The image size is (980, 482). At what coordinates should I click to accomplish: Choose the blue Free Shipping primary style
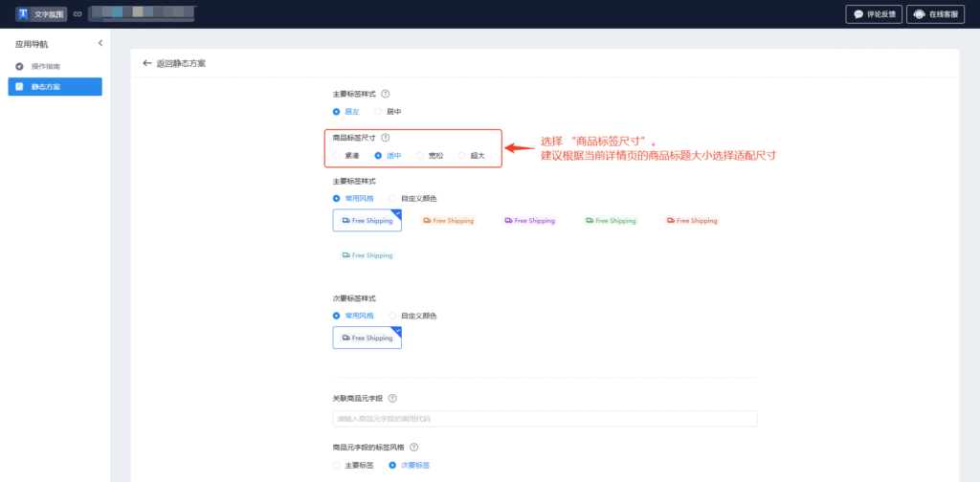point(367,220)
